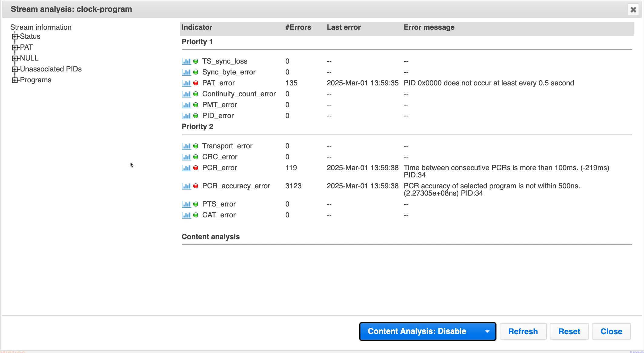Open the graph icon for PAT_error
The height and width of the screenshot is (353, 644).
coord(186,83)
